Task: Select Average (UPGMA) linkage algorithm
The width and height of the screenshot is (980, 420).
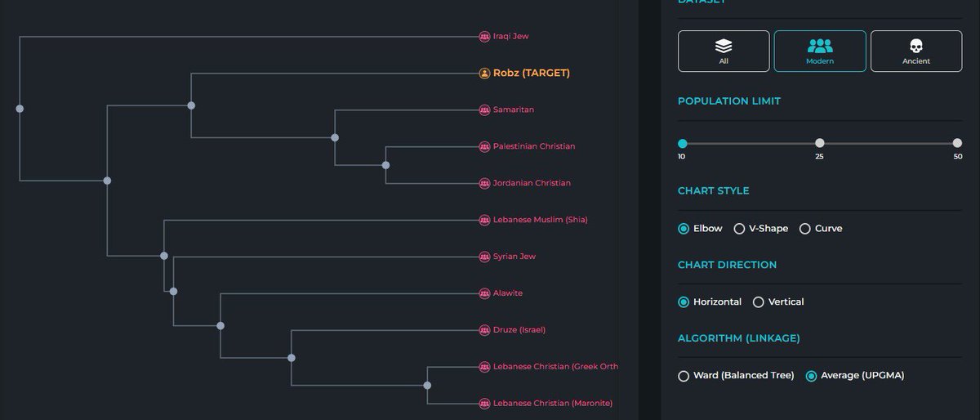Action: click(855, 376)
